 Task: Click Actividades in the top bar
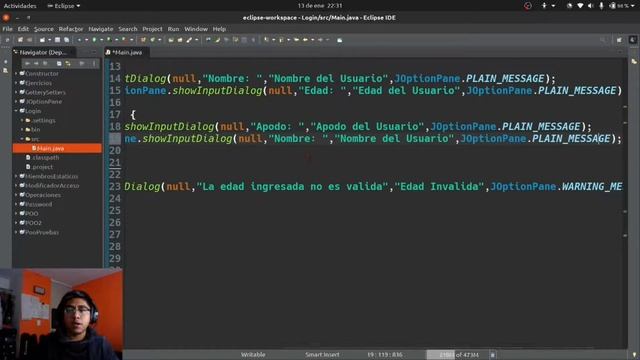coord(20,6)
